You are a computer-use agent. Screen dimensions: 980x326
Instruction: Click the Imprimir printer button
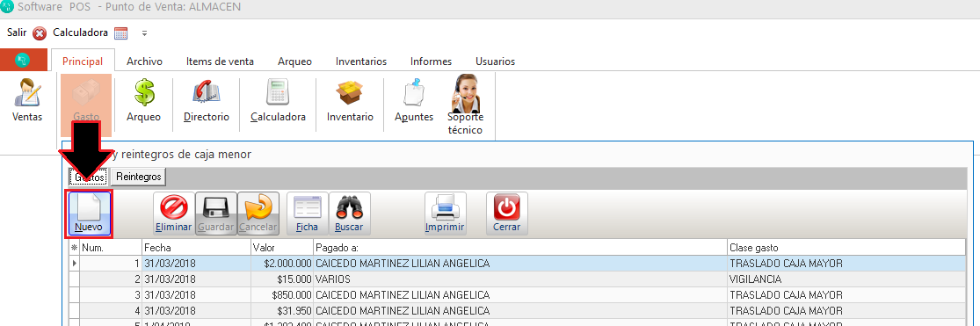pos(445,214)
